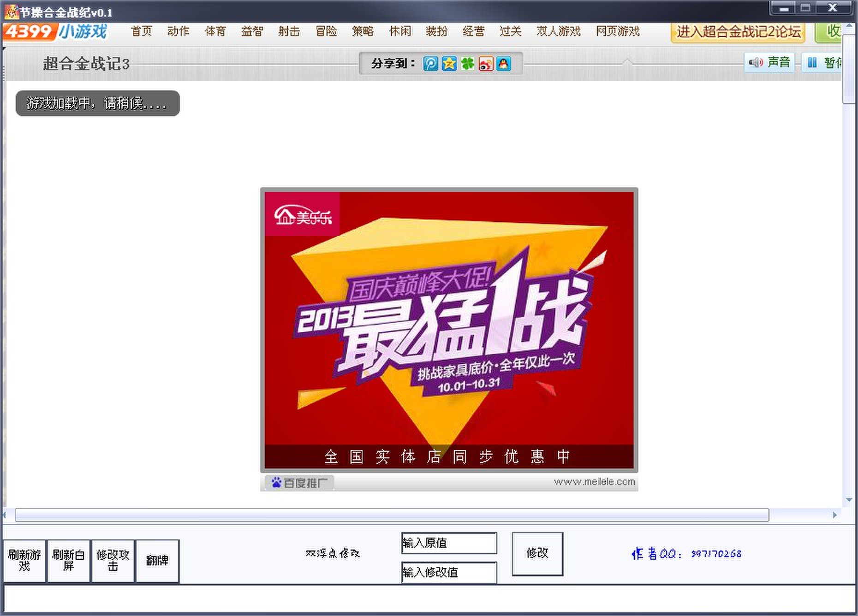Open the www.meilele.com link

(594, 482)
